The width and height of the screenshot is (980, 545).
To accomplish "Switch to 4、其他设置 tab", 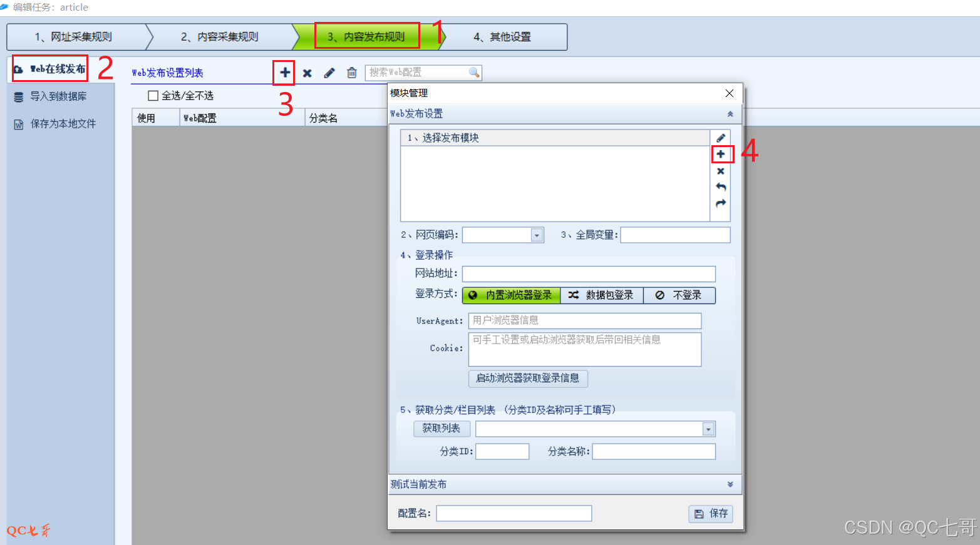I will (502, 37).
